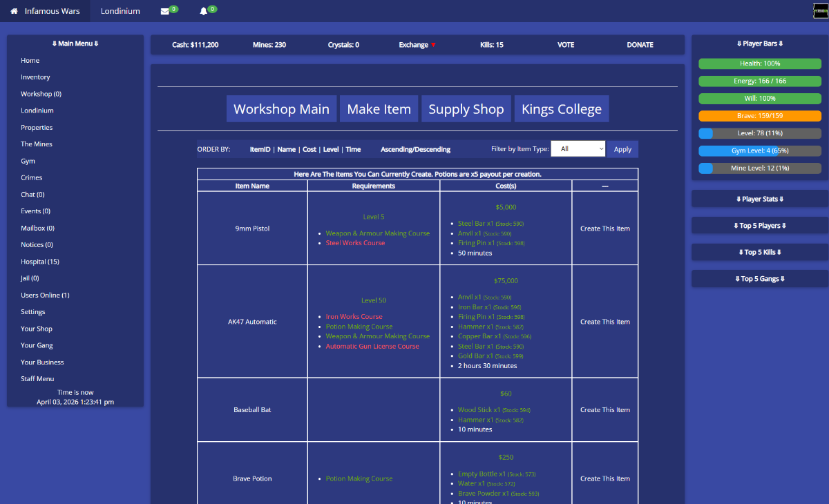Switch to the Make Item tab

point(379,109)
